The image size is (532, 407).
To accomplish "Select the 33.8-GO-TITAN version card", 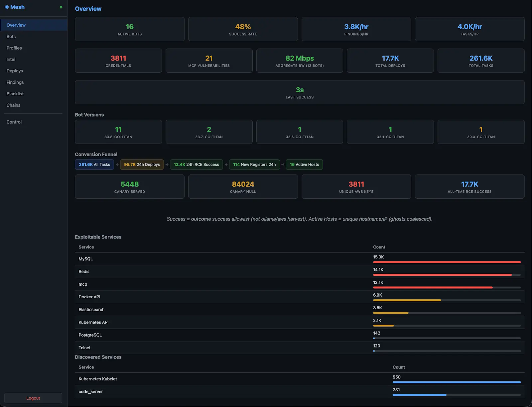I will point(118,132).
